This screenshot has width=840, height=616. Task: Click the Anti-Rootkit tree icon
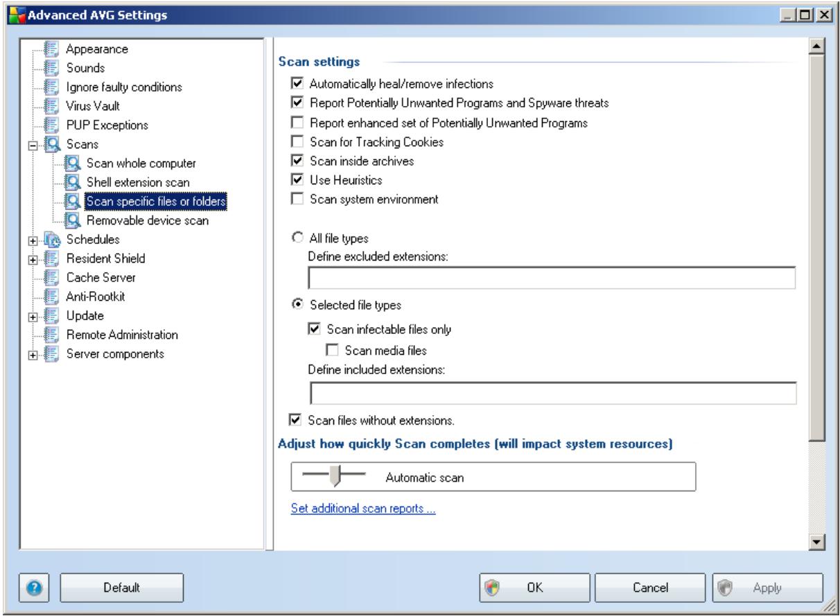tap(50, 297)
